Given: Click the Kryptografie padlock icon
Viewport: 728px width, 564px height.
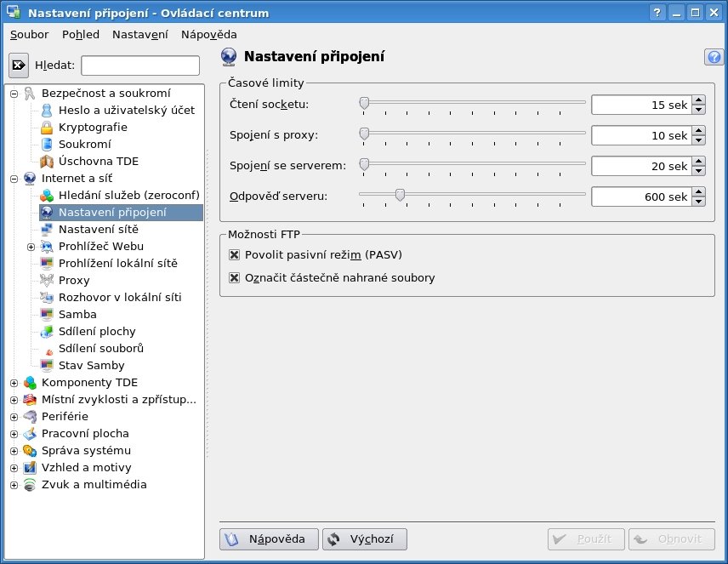Looking at the screenshot, I should click(47, 128).
